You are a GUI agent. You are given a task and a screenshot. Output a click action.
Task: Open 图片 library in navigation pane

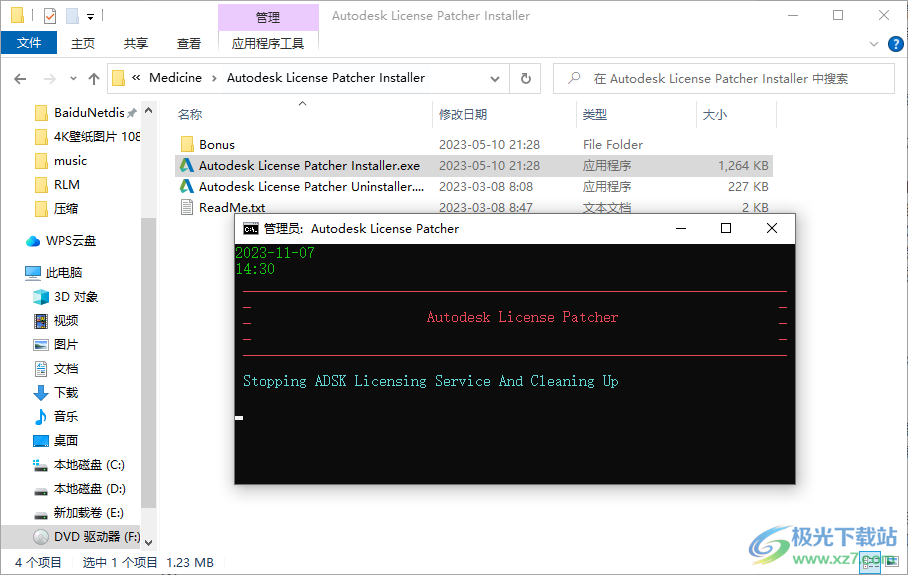[x=65, y=345]
